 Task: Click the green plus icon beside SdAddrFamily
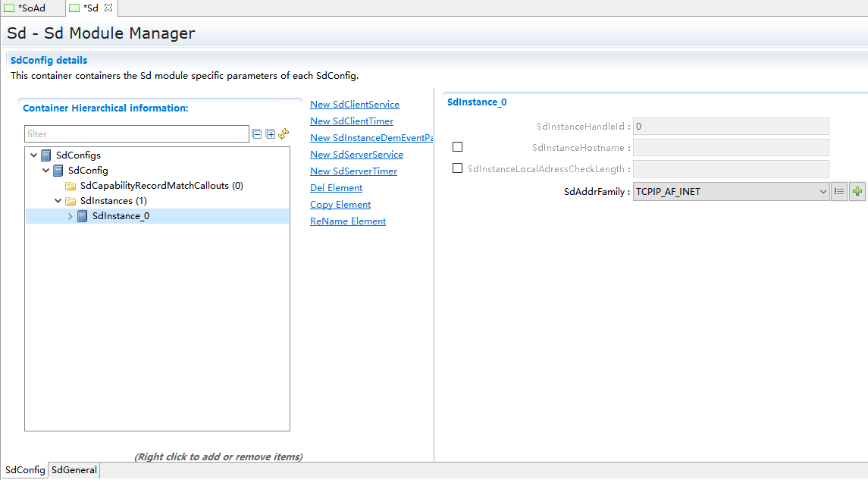(857, 192)
